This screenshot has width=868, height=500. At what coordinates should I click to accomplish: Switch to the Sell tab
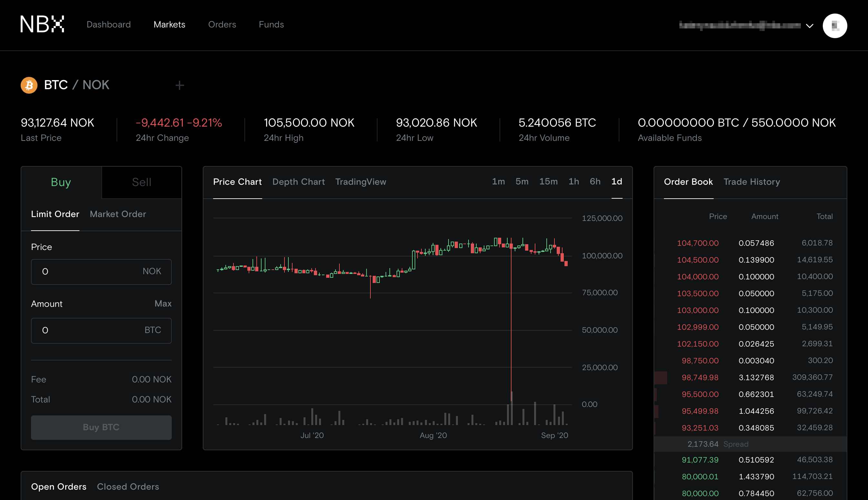click(141, 182)
